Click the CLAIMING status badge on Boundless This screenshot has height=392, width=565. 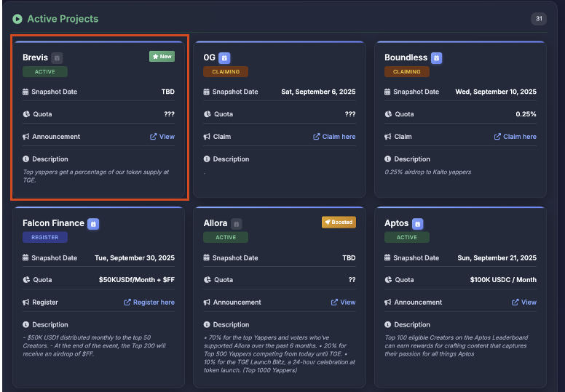[x=407, y=71]
